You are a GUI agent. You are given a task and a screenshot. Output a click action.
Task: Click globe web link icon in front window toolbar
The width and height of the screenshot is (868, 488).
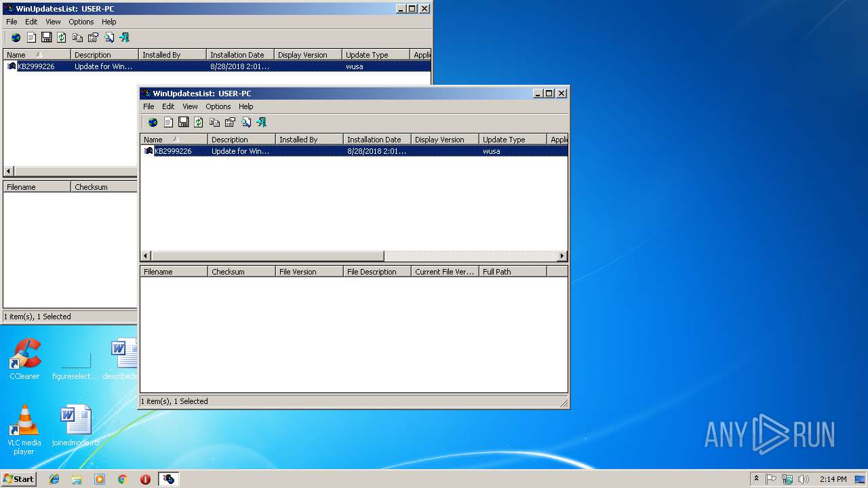tap(153, 123)
